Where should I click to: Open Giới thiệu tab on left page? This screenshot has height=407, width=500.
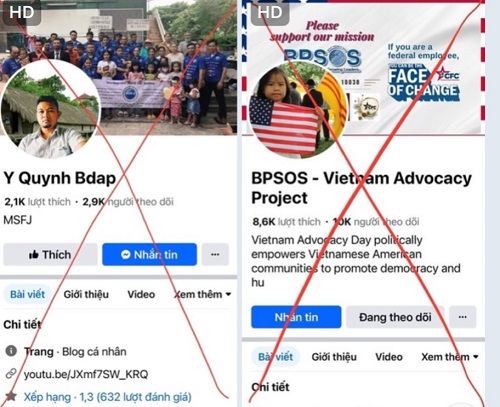(86, 294)
